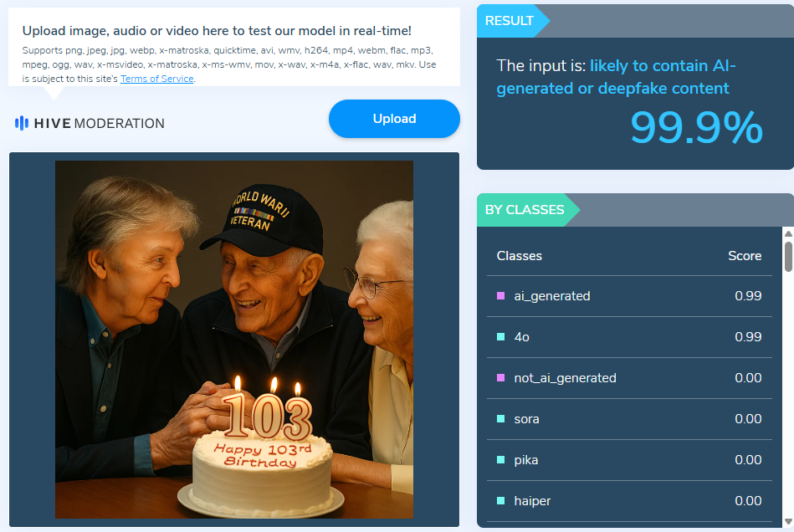Click the pink swatch beside ai_generated
The width and height of the screenshot is (794, 532).
(x=501, y=296)
